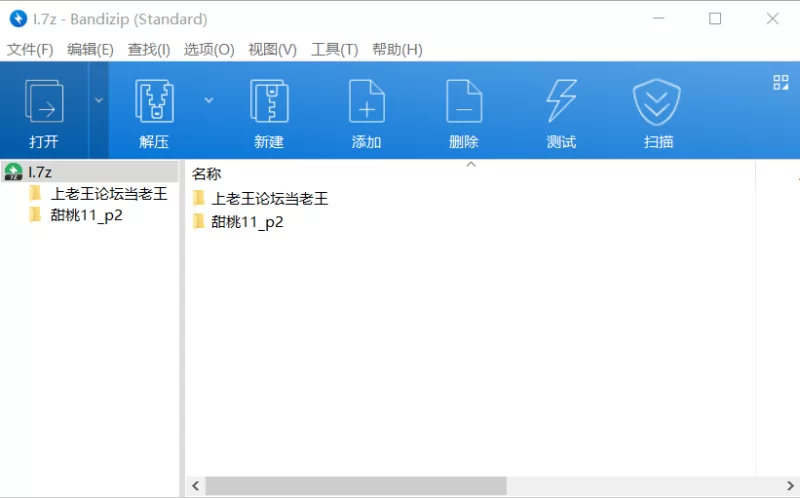Click folder icon of 上老王论坛当老王 in left tree
The width and height of the screenshot is (800, 498).
[35, 193]
